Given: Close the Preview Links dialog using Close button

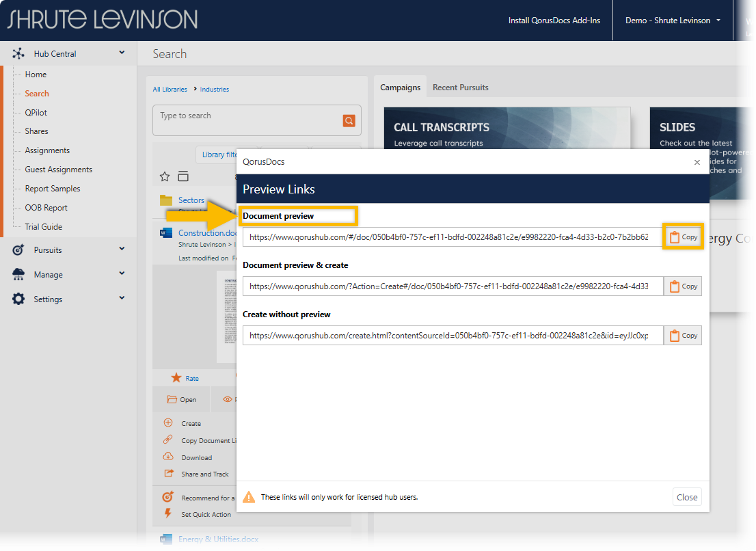Looking at the screenshot, I should pos(687,497).
